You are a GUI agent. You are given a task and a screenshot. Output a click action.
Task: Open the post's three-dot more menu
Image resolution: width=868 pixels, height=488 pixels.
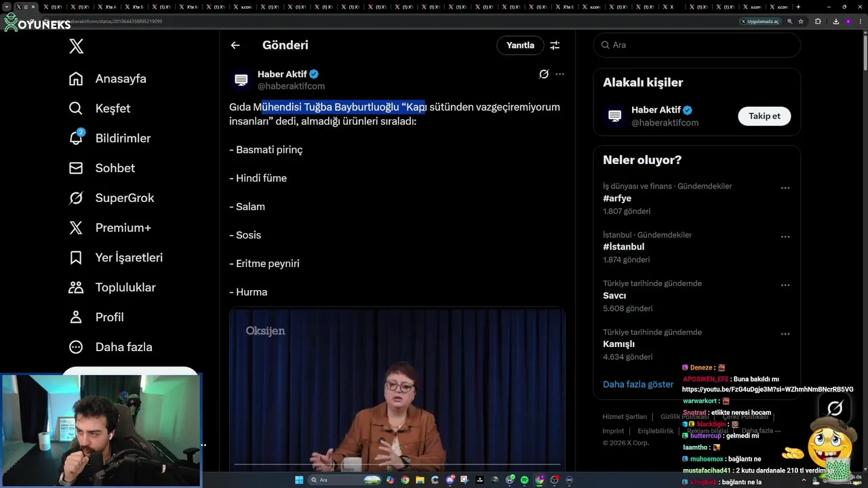(559, 74)
